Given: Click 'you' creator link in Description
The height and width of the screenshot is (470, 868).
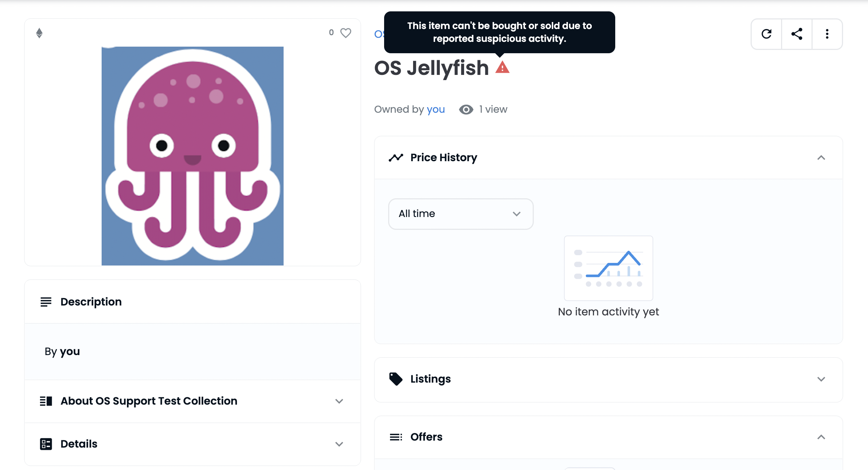Looking at the screenshot, I should pos(70,351).
